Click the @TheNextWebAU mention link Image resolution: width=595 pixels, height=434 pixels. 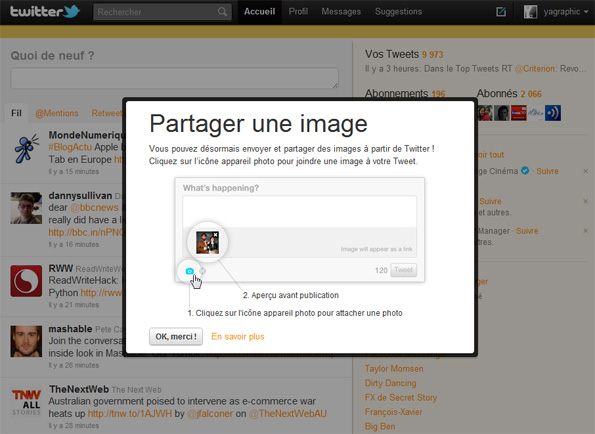tap(288, 414)
